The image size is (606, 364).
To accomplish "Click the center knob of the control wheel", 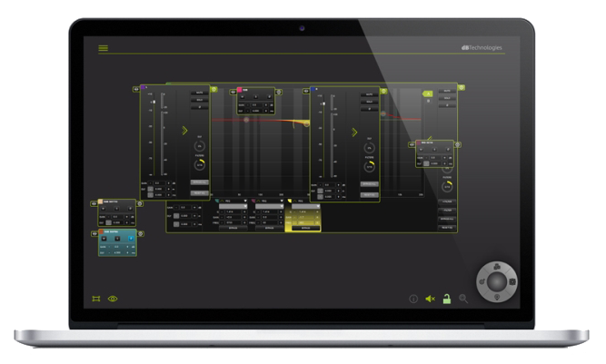I will pos(497,281).
